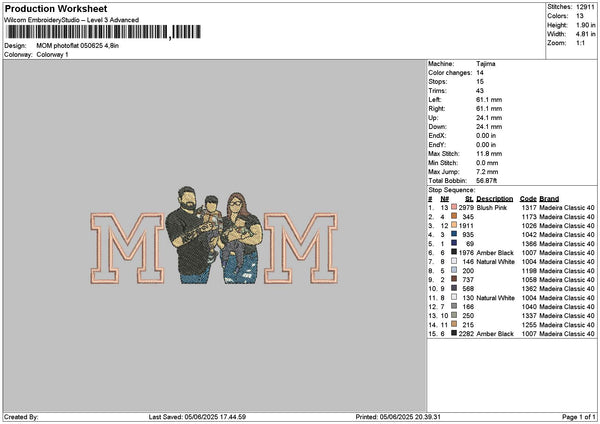
Task: Click thread code '1198' in row 8
Action: coord(529,271)
